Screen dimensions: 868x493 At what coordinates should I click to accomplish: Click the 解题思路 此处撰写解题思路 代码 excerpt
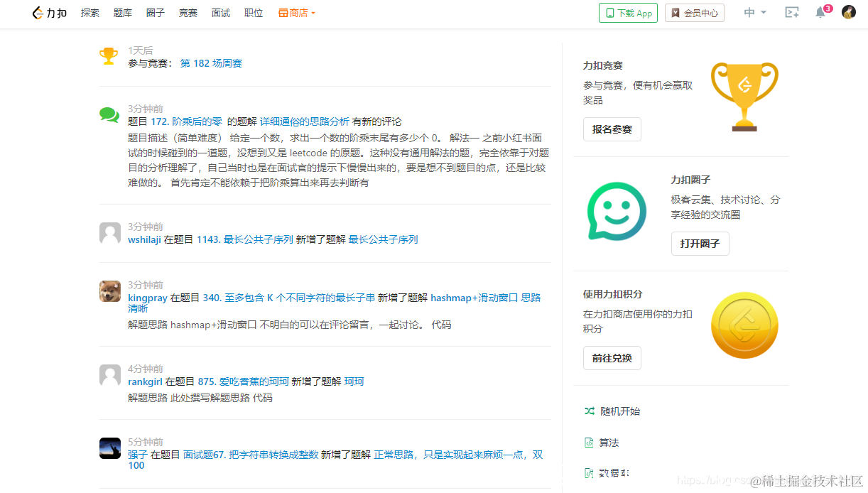pos(200,398)
